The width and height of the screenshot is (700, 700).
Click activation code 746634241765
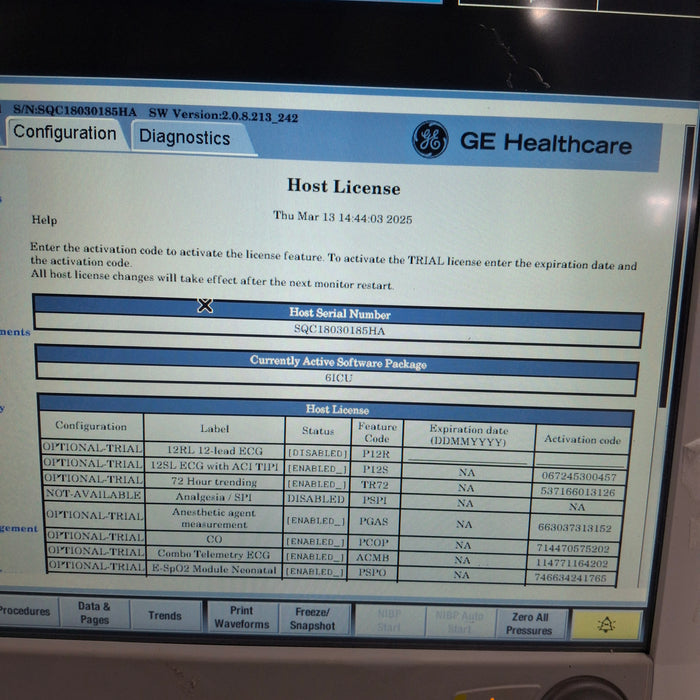pos(571,578)
